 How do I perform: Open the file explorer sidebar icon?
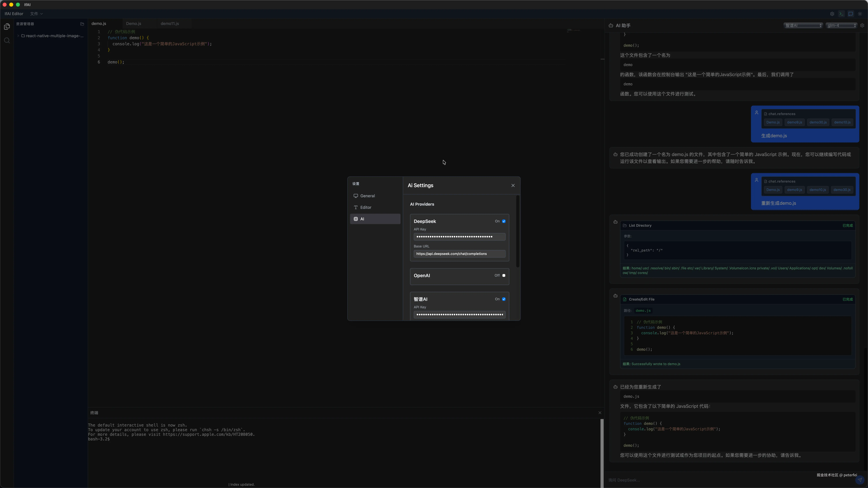(x=7, y=26)
